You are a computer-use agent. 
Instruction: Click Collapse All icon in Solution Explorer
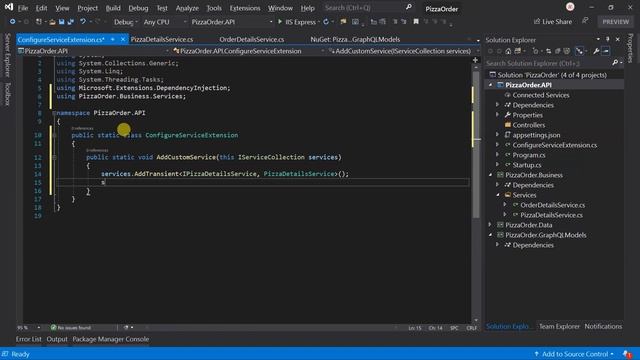(x=558, y=51)
